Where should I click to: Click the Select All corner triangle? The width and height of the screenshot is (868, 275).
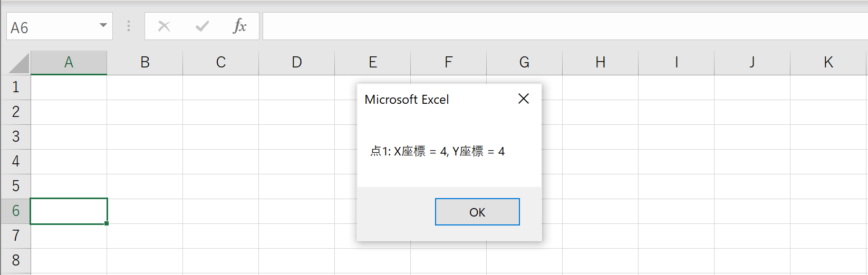tap(20, 63)
